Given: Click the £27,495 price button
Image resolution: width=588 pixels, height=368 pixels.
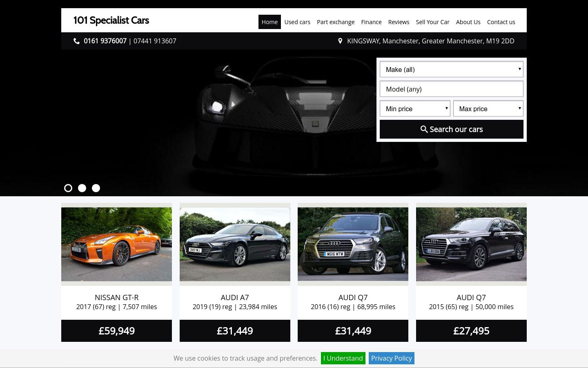Looking at the screenshot, I should point(471,331).
